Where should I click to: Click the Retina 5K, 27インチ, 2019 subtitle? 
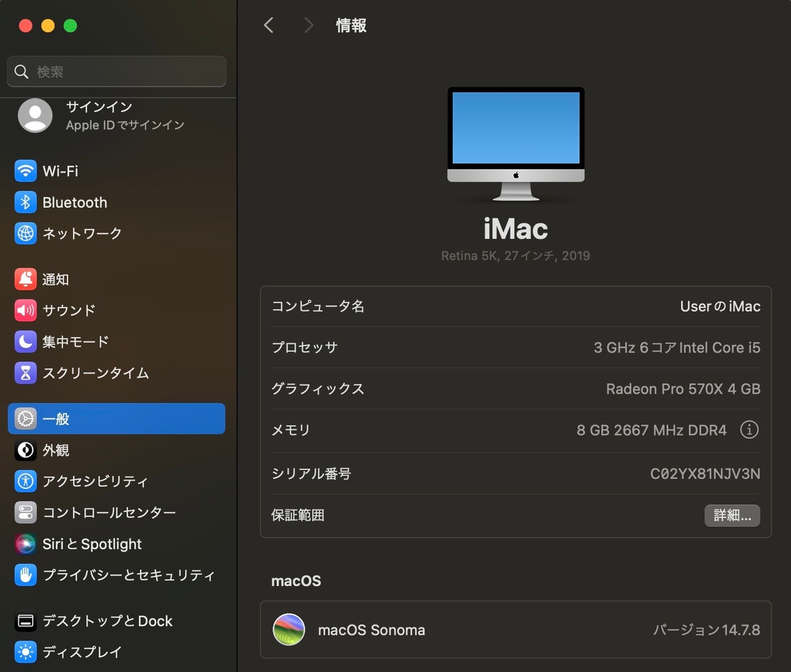click(515, 255)
